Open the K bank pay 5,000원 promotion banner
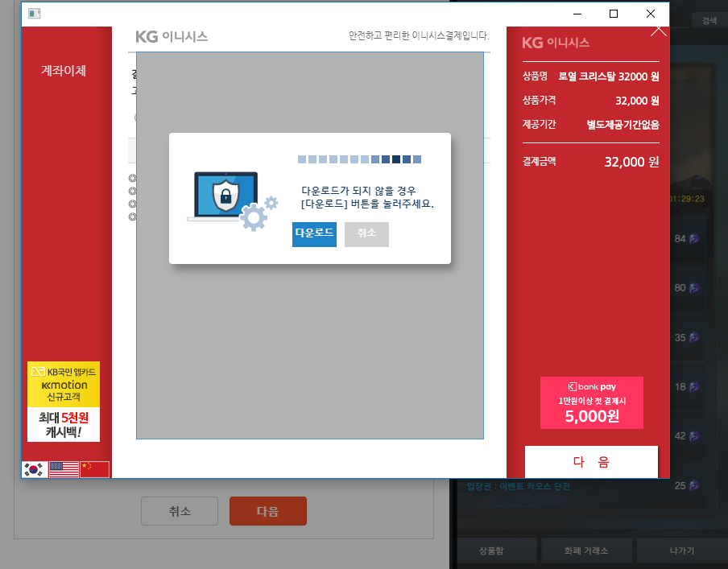 (591, 402)
